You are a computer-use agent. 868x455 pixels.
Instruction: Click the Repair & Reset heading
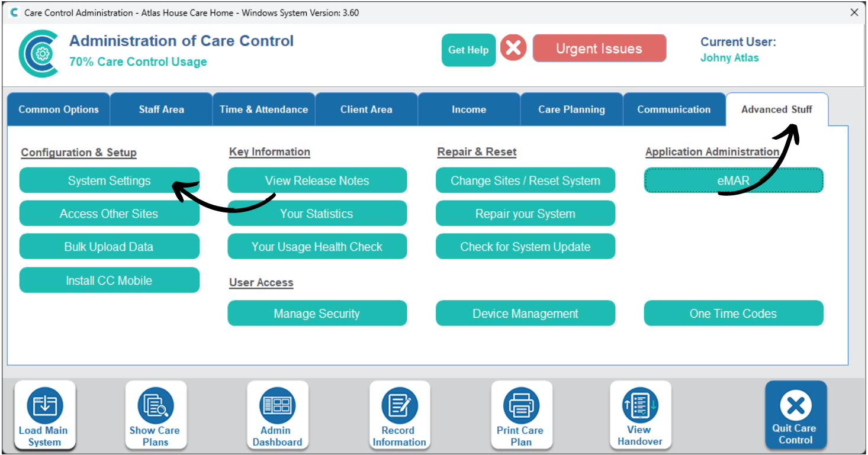pyautogui.click(x=477, y=152)
